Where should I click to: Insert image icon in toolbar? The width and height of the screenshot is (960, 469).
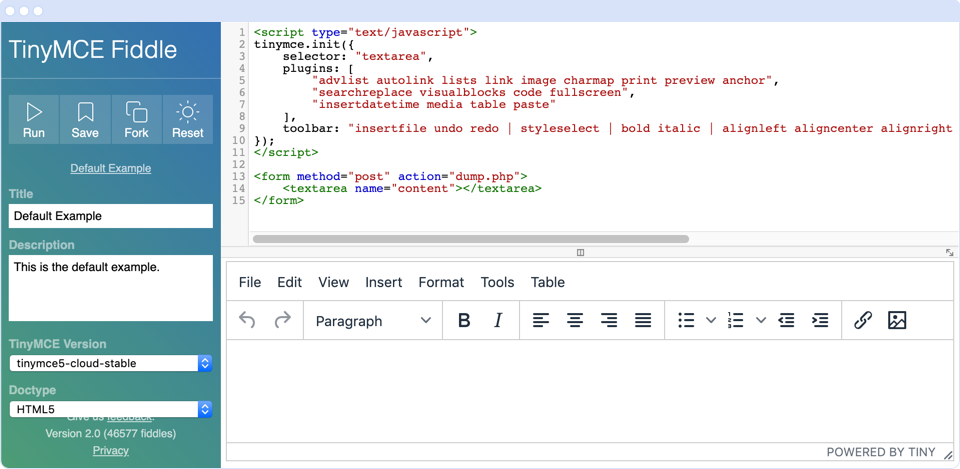point(897,320)
